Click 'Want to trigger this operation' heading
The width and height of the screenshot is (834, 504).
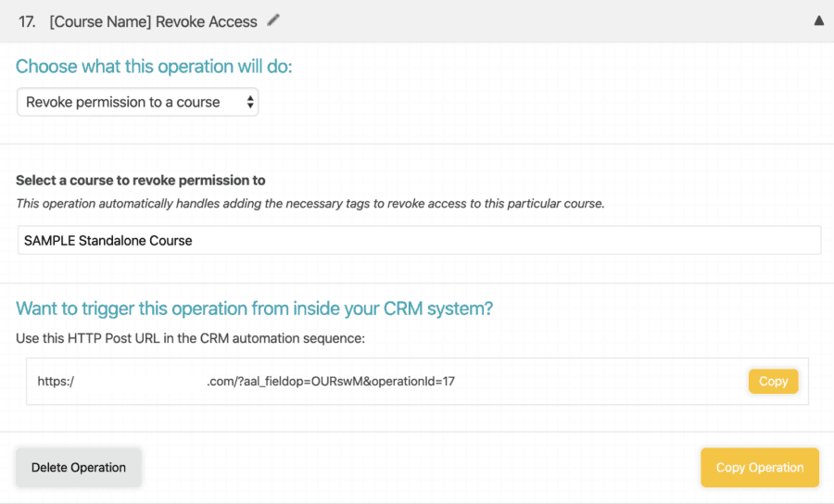point(254,309)
